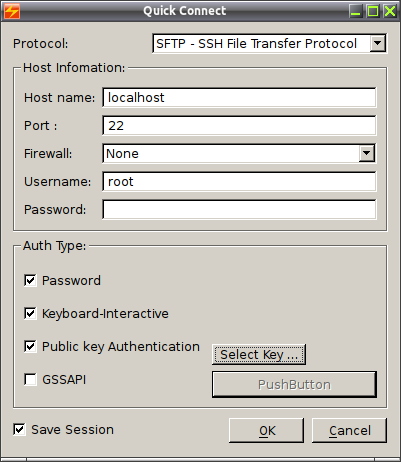The height and width of the screenshot is (462, 401).
Task: Close the Quick Connect dialog
Action: point(389,11)
